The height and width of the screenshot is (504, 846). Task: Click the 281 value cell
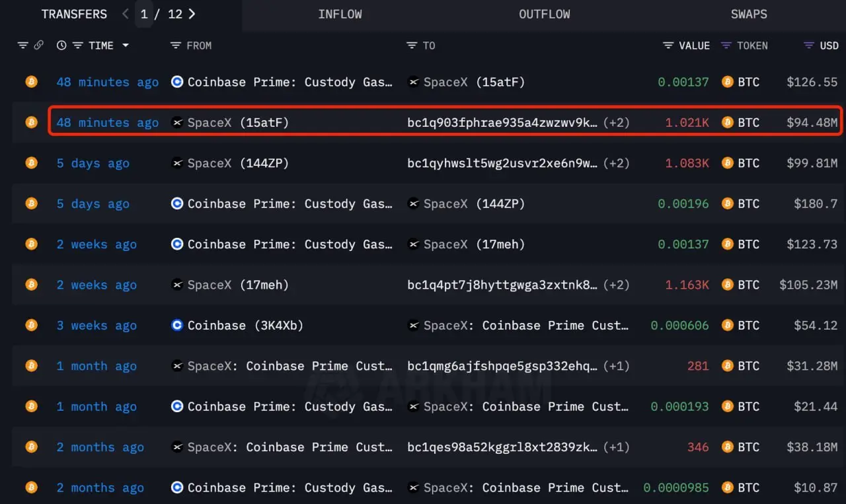point(698,366)
